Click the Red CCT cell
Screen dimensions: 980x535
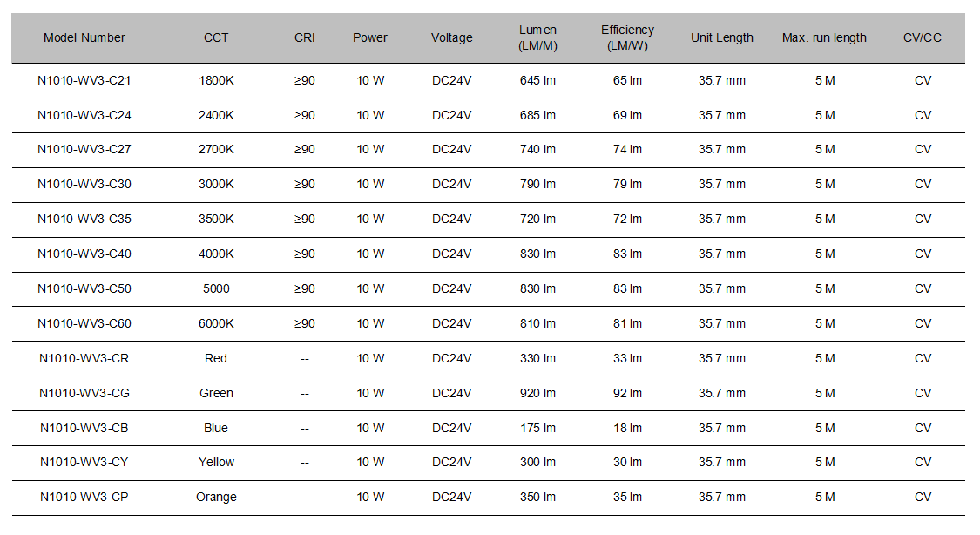pos(216,358)
